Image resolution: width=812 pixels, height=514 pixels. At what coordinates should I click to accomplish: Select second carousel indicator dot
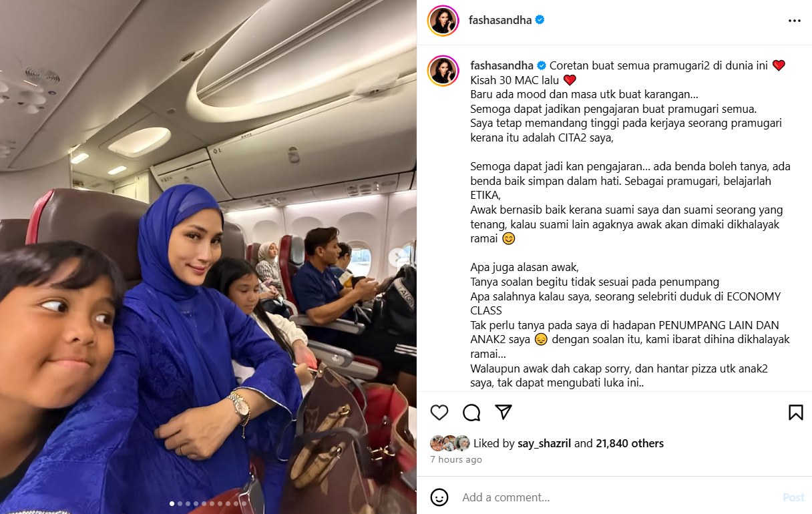[x=180, y=504]
